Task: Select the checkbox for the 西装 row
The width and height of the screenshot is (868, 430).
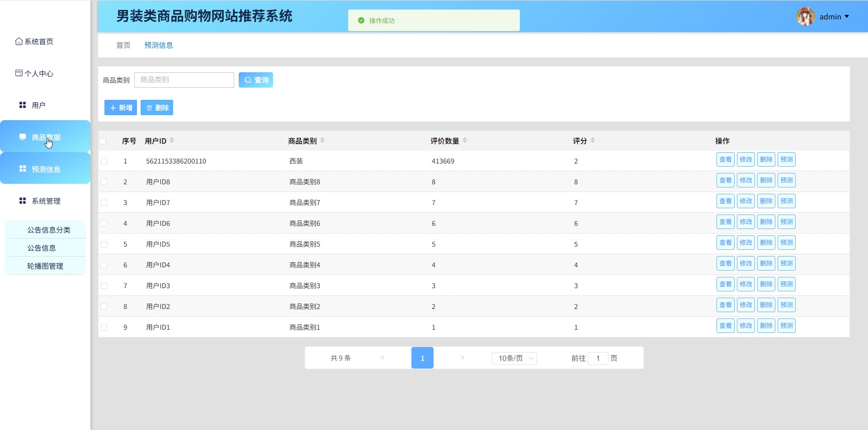Action: pos(104,161)
